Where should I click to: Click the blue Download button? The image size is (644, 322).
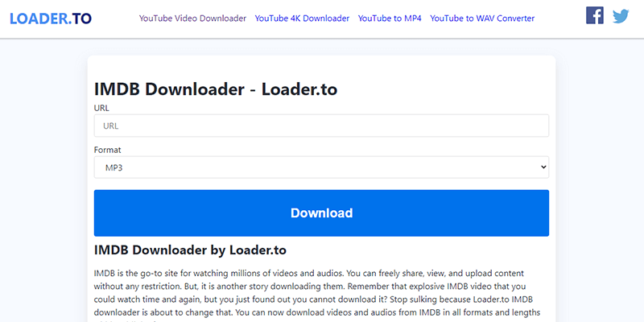coord(321,213)
